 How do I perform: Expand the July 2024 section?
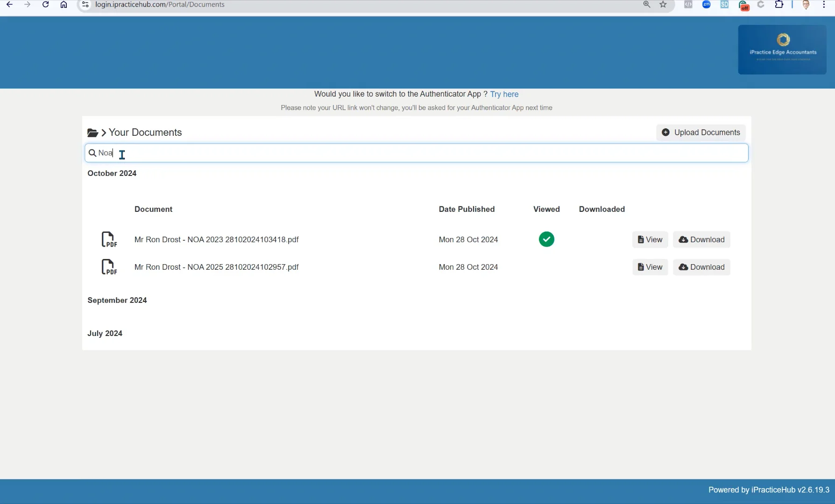click(x=105, y=333)
